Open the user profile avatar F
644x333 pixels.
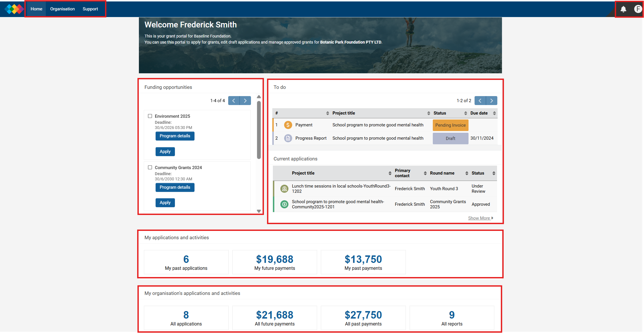[x=638, y=9]
